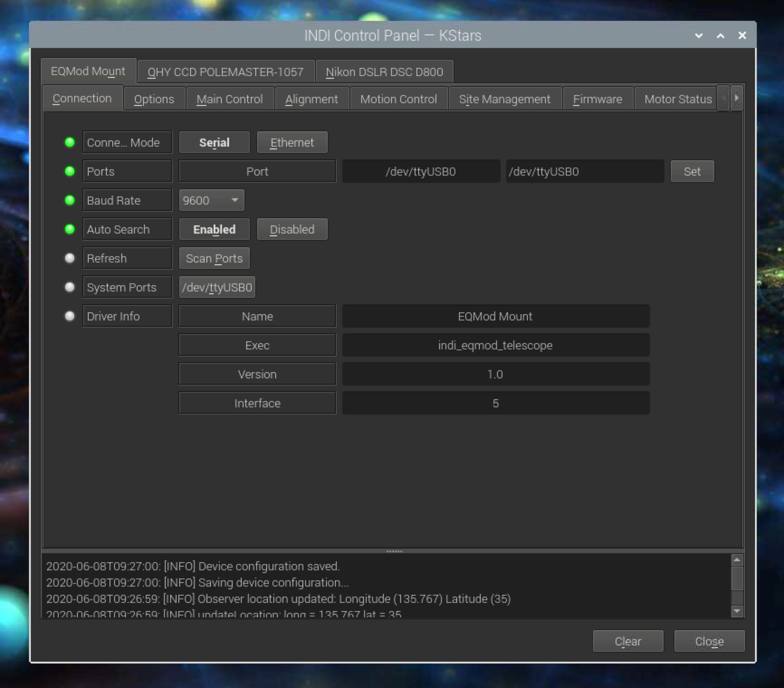Viewport: 784px width, 688px height.
Task: Click the log panel vertical scrollbar thumb
Action: point(737,579)
